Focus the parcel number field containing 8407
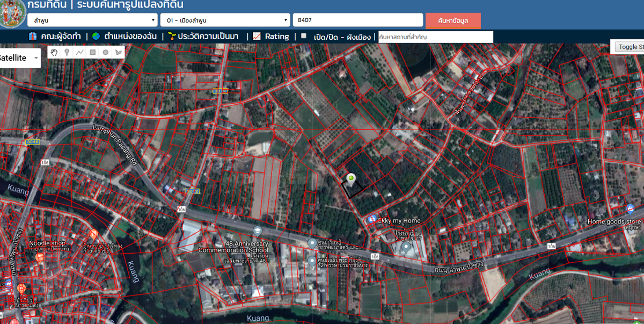Screen dimensions: 644x324 tap(358, 20)
